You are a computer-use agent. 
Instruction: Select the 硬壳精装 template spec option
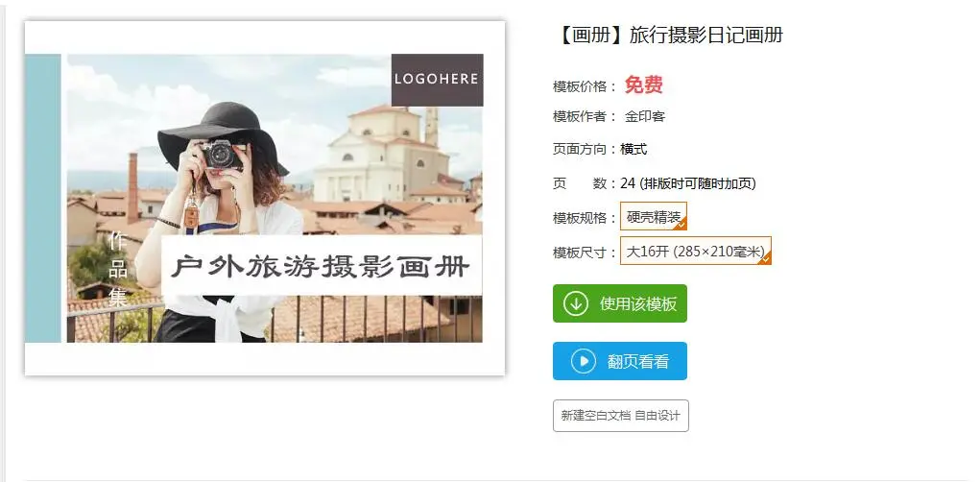tap(654, 216)
